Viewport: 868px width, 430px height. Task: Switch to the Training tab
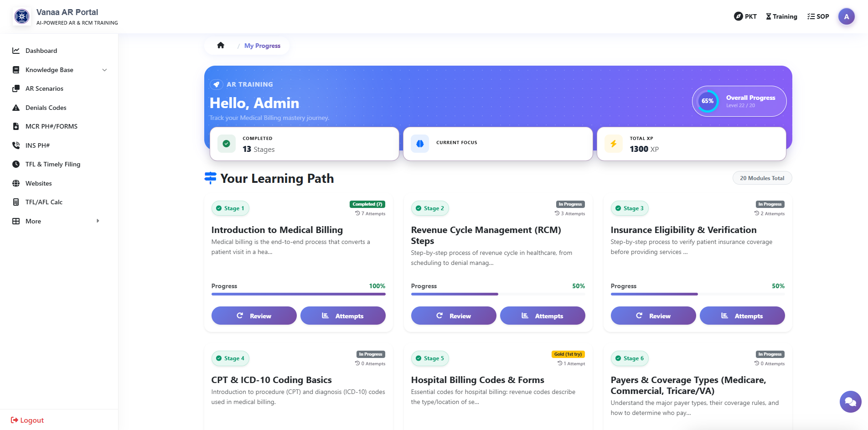(x=781, y=16)
